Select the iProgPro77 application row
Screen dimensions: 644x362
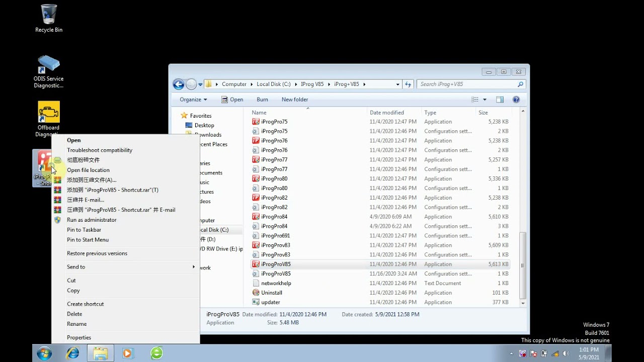(x=380, y=160)
